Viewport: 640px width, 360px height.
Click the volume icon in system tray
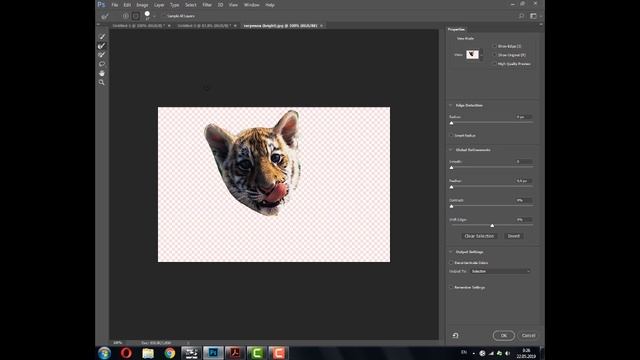coord(508,353)
